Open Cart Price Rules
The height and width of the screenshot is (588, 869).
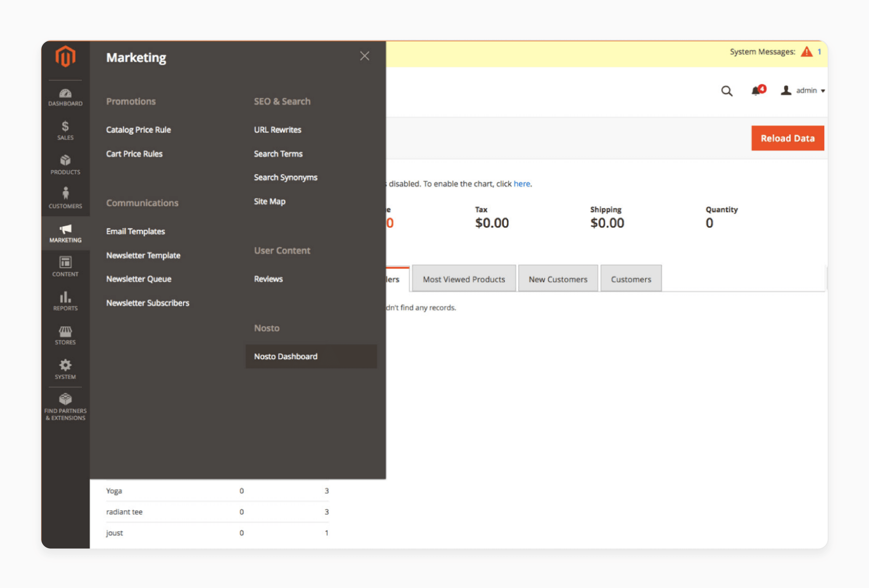point(134,154)
